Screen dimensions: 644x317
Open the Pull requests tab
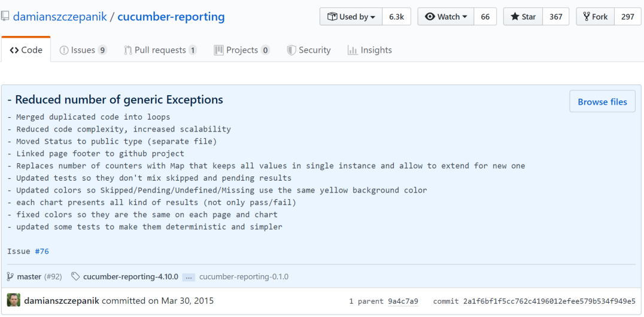coord(160,50)
